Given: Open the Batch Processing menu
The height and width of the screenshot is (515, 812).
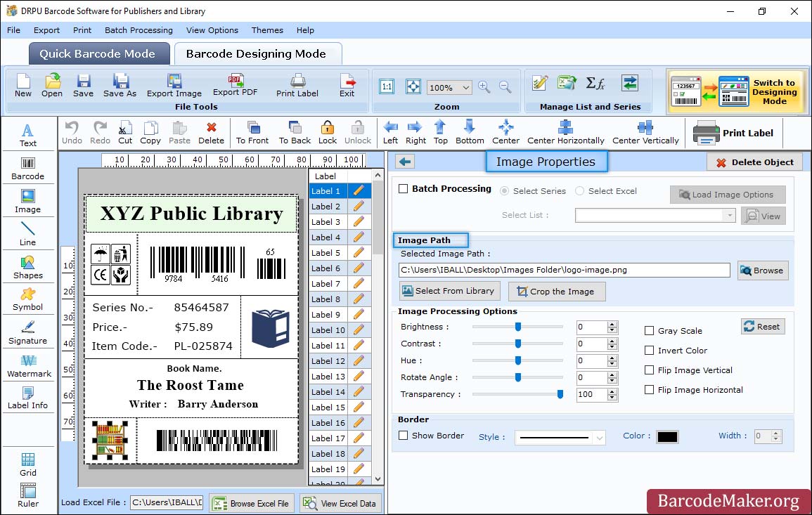Looking at the screenshot, I should (x=138, y=30).
